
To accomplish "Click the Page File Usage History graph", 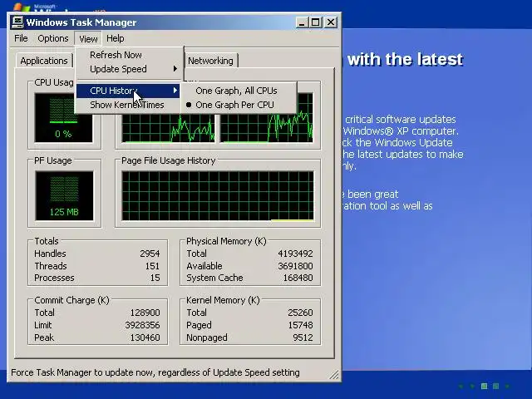I will [218, 196].
